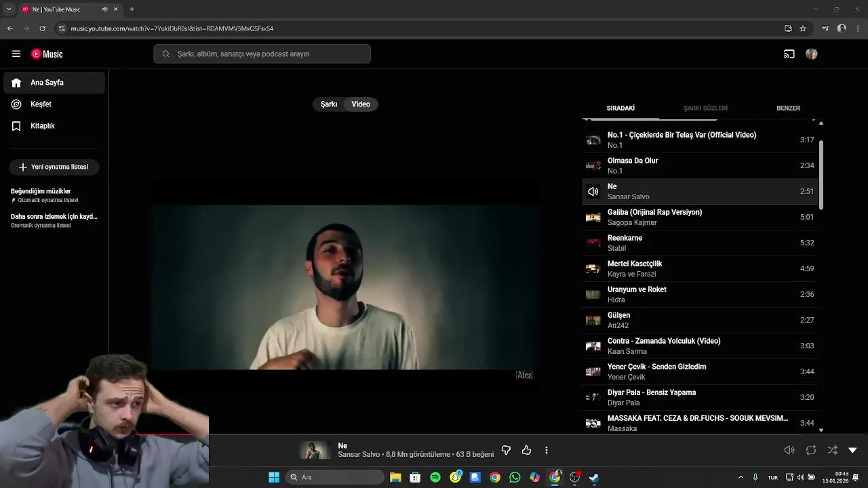
Task: Click the speaker icon on Ne row
Action: click(x=593, y=192)
